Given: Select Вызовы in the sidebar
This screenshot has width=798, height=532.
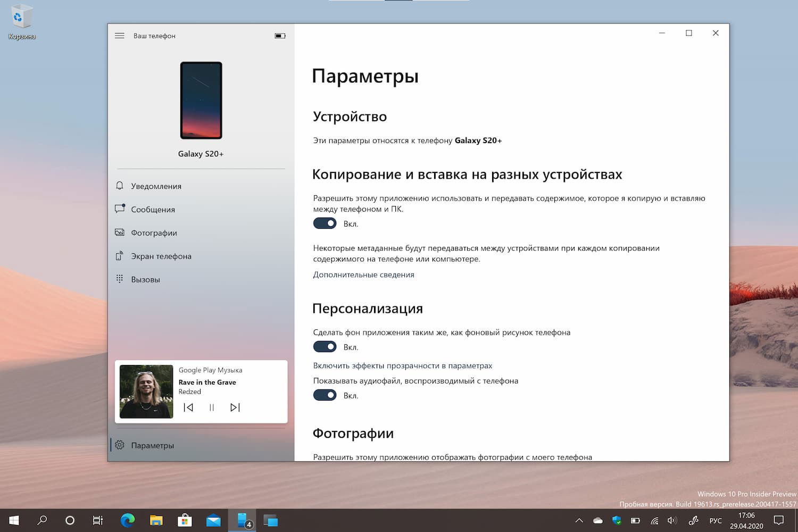Looking at the screenshot, I should click(201, 279).
